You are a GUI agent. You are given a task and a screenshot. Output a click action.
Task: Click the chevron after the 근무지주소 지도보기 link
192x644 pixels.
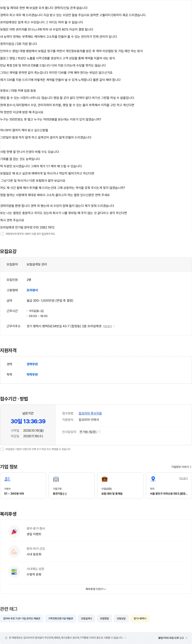[x=114, y=326]
